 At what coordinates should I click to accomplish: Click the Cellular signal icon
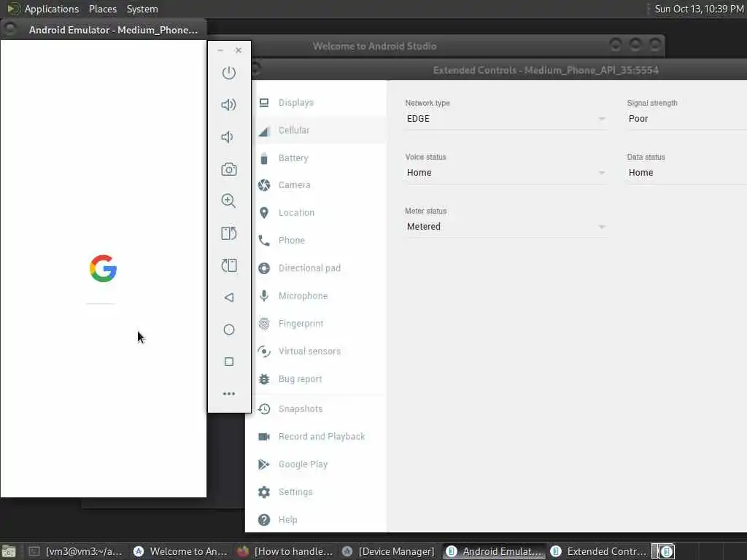click(x=264, y=131)
